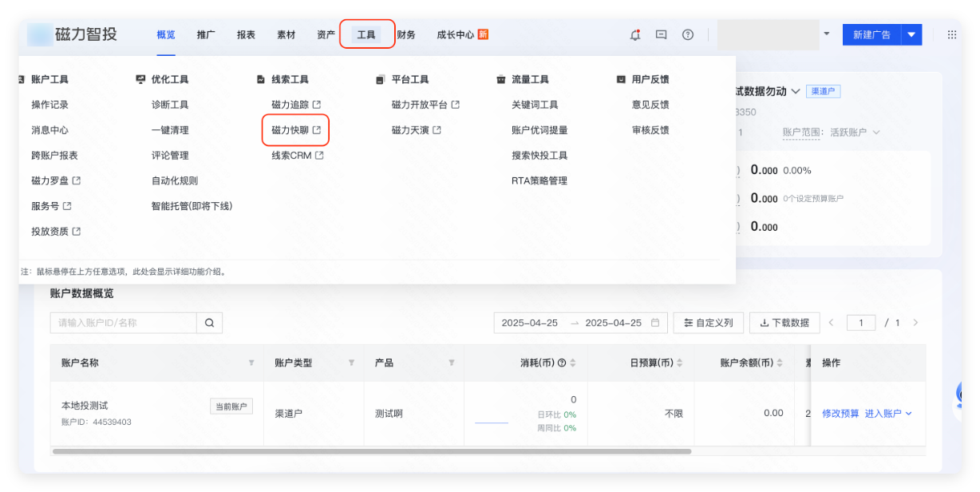This screenshot has width=980, height=492.
Task: Click the magnifier icon in the account search box
Action: tap(210, 323)
